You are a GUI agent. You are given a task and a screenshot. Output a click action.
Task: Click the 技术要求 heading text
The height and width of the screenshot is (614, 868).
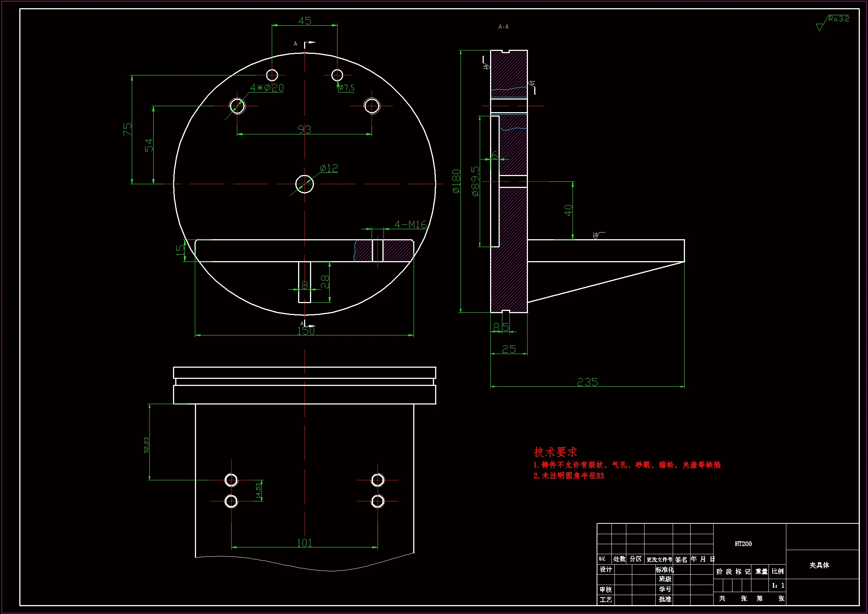555,452
